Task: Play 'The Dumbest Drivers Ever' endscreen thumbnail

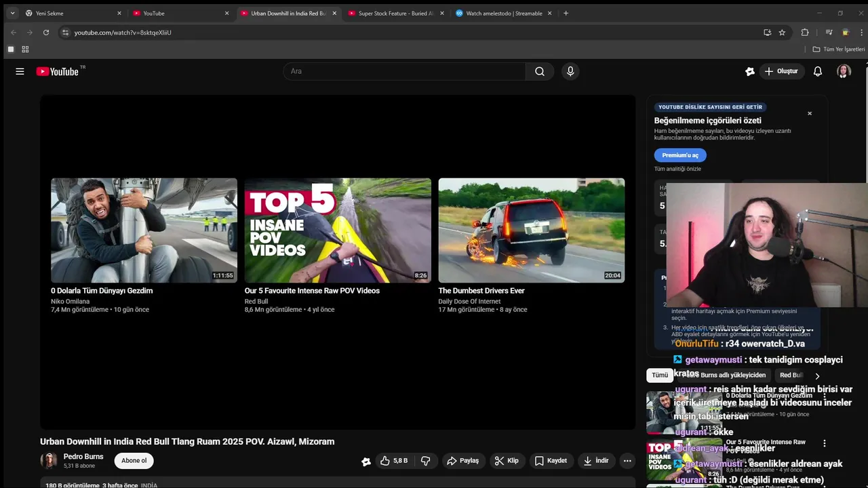Action: [532, 230]
